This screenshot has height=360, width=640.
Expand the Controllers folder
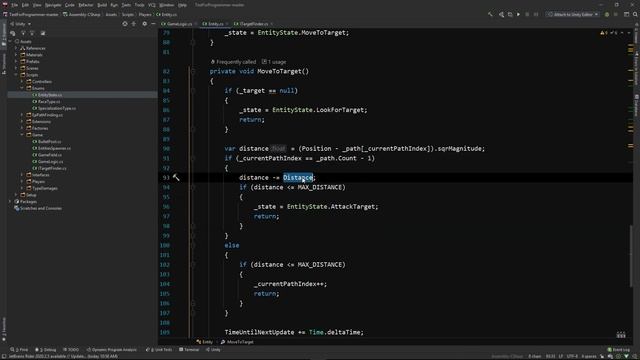coord(22,82)
